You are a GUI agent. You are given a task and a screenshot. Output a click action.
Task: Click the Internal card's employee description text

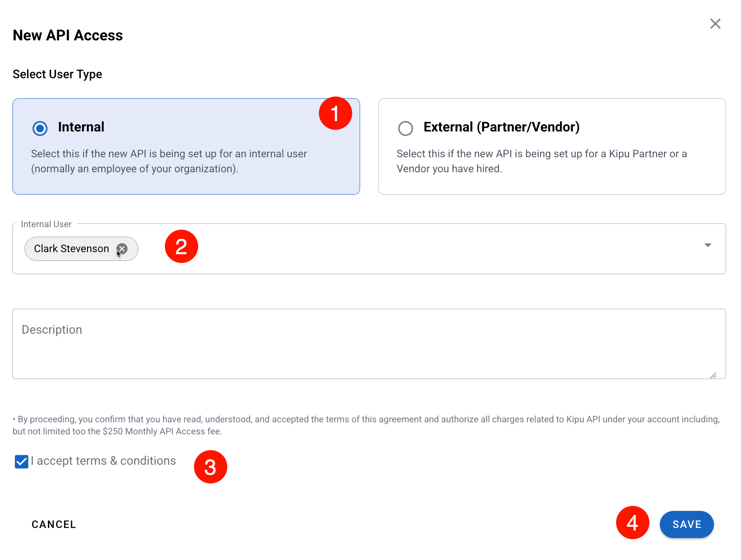(169, 161)
